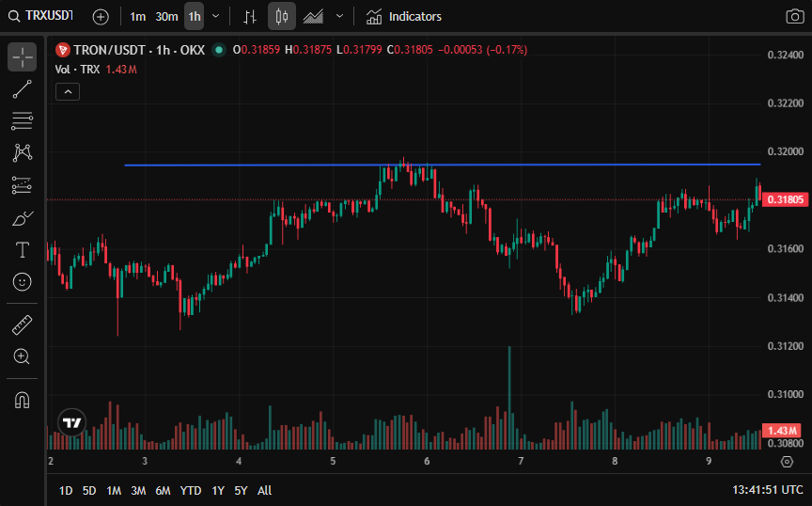Select the 30m timeframe
Image resolution: width=812 pixels, height=506 pixels.
point(166,17)
